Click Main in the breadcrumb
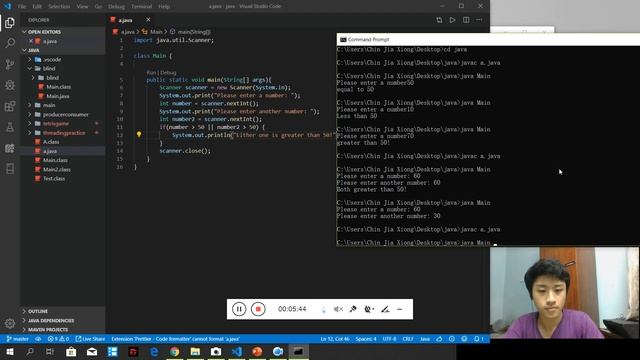This screenshot has width=640, height=360. pyautogui.click(x=156, y=31)
